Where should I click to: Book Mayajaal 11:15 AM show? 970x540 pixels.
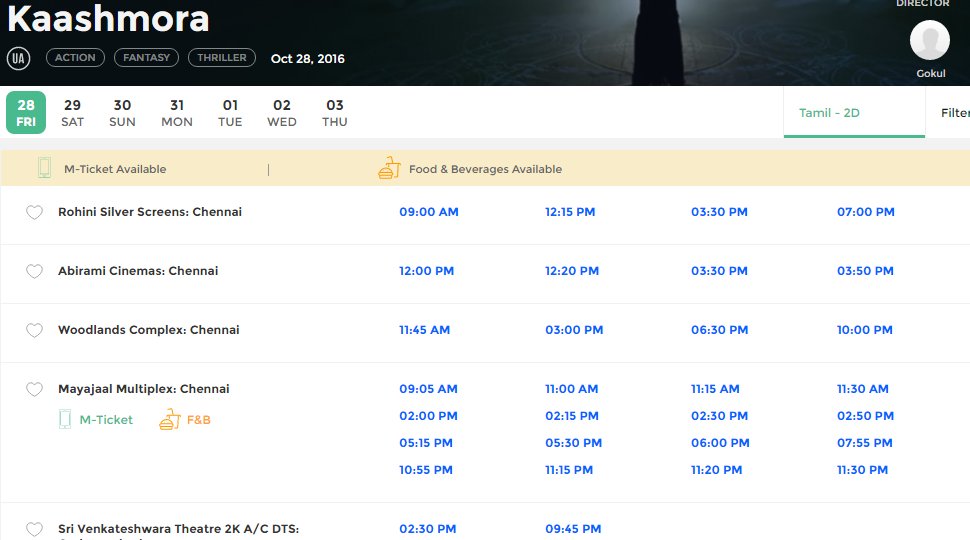pos(715,388)
